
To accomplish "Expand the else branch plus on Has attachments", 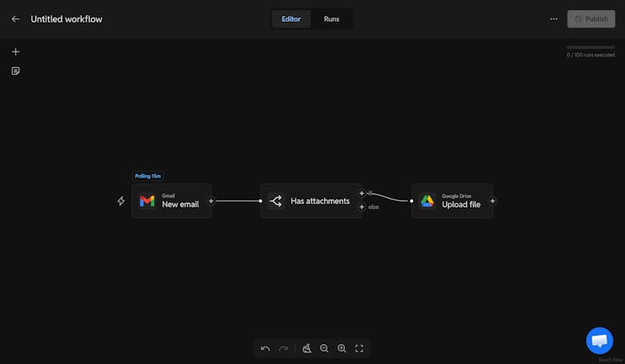I will click(362, 207).
